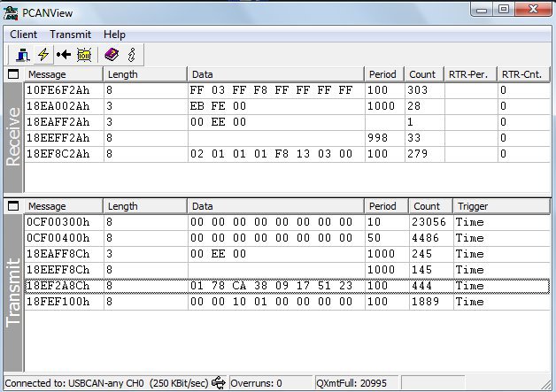Viewport: 556px width, 392px height.
Task: Open the purple help book icon
Action: (112, 55)
